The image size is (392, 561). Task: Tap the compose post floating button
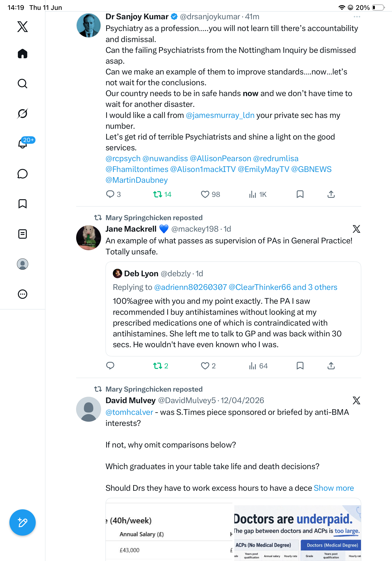tap(23, 522)
